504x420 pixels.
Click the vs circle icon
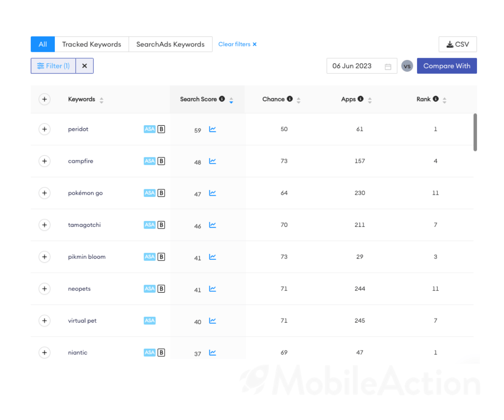coord(407,66)
